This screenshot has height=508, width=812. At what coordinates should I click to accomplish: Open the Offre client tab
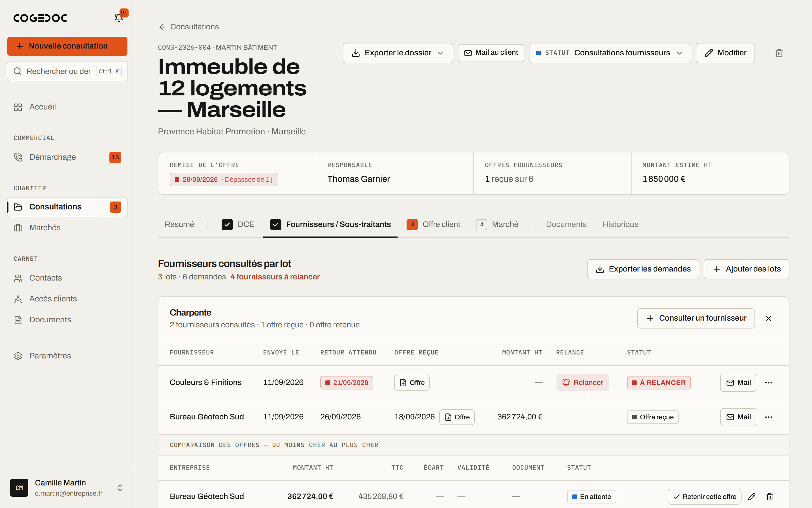(433, 224)
